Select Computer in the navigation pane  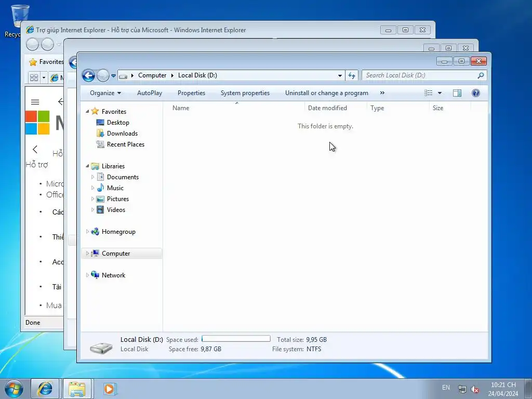116,254
